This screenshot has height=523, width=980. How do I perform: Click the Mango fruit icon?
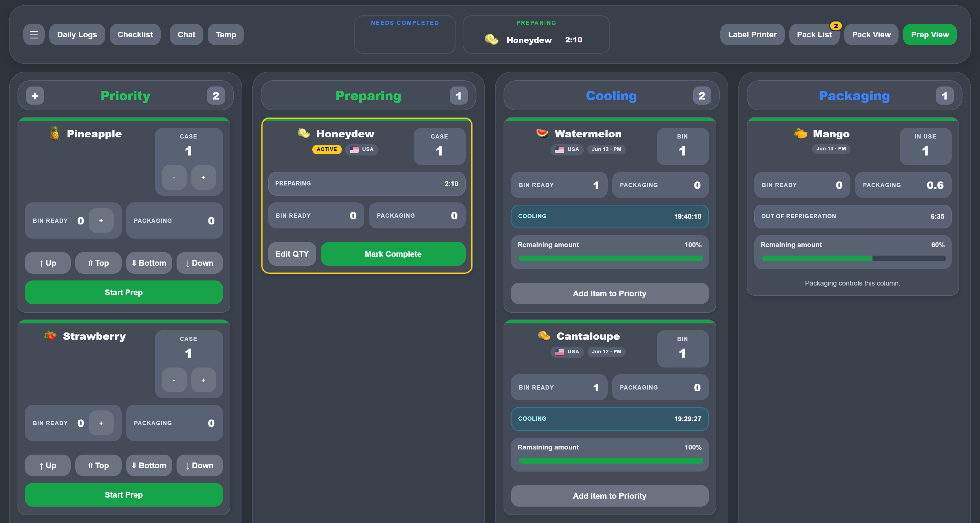800,133
